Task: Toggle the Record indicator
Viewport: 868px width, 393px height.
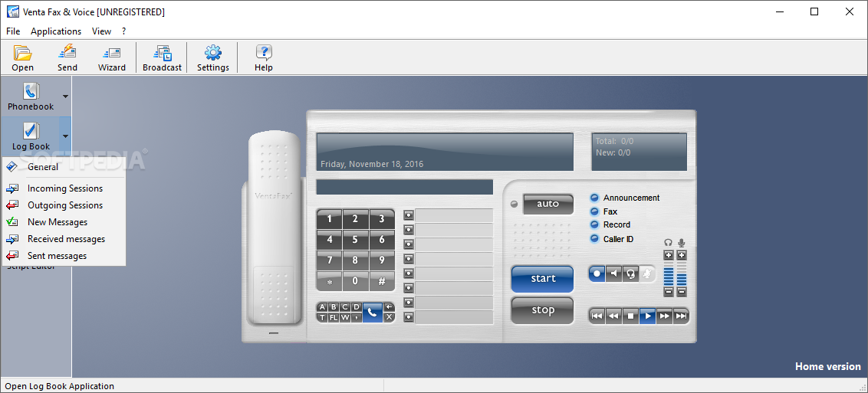Action: tap(594, 224)
